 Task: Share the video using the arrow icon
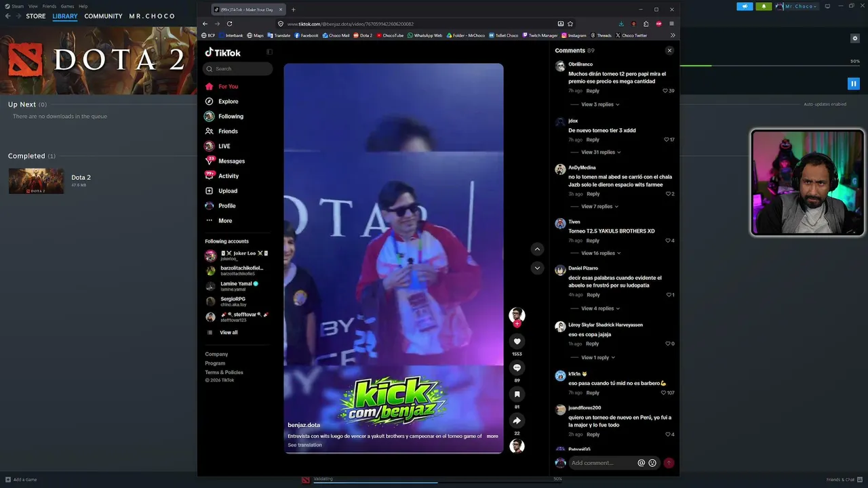click(517, 420)
